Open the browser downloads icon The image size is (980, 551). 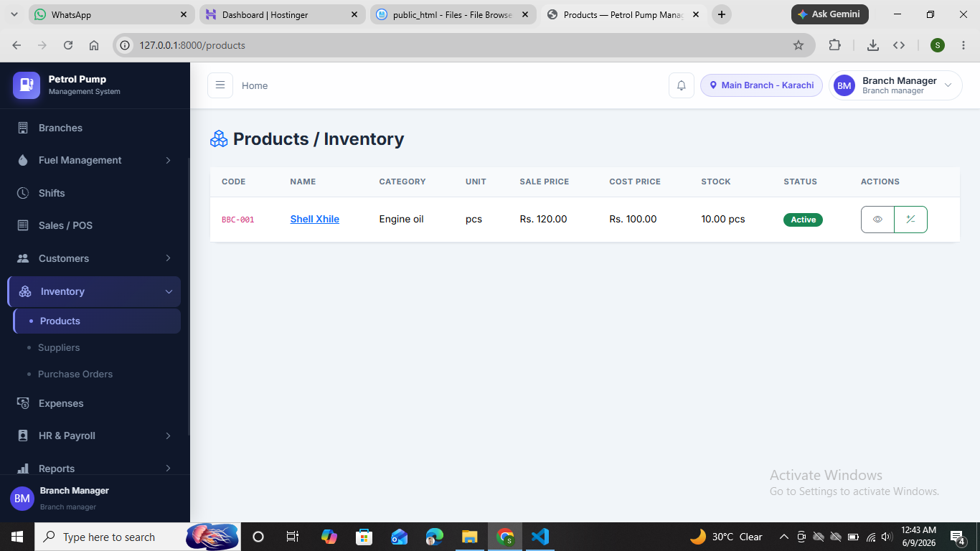(x=873, y=45)
